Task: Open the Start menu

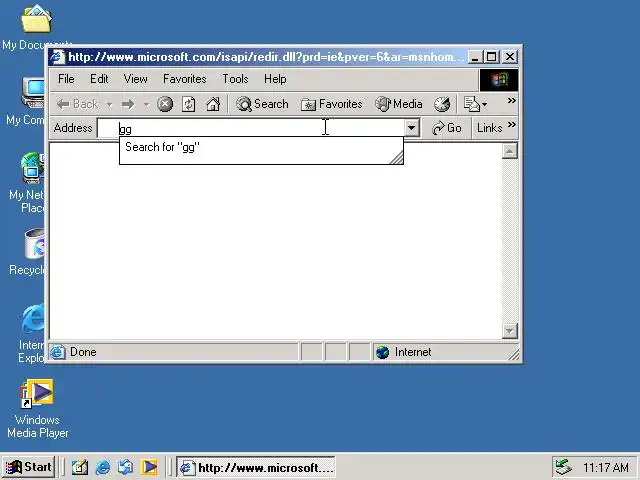Action: click(x=29, y=467)
